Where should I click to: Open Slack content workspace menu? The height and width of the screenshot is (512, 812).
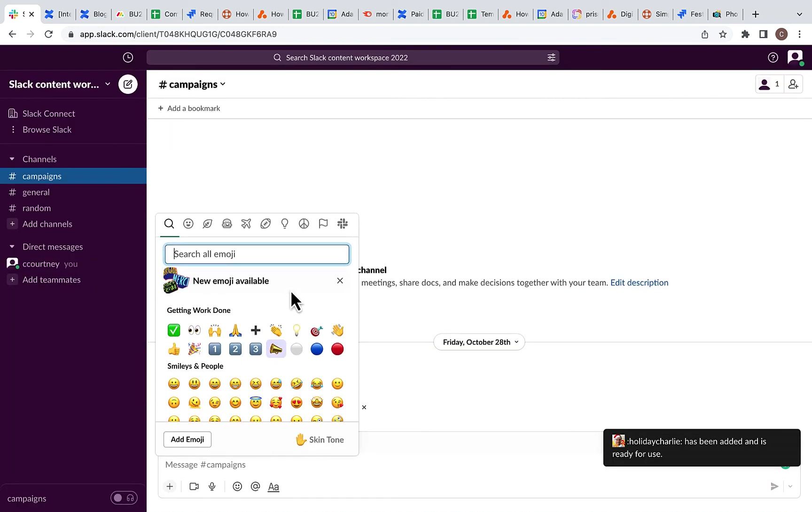(60, 84)
